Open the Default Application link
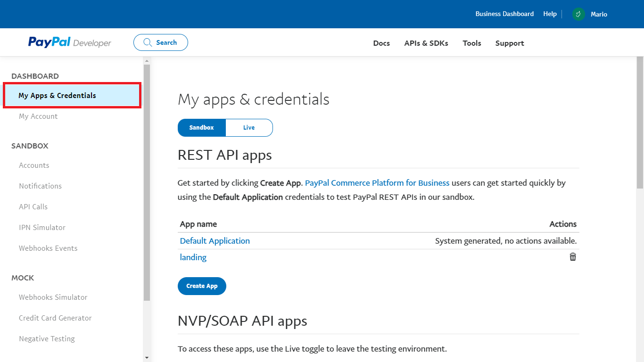 pyautogui.click(x=215, y=241)
